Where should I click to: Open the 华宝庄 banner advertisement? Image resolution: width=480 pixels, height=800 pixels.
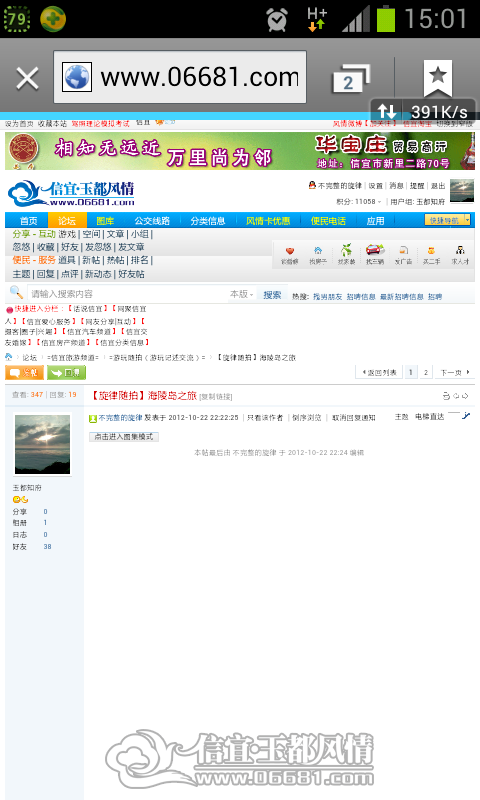pos(240,151)
